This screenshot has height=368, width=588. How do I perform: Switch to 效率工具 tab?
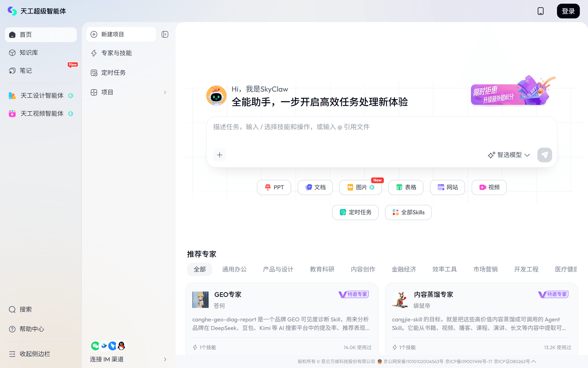coord(445,270)
